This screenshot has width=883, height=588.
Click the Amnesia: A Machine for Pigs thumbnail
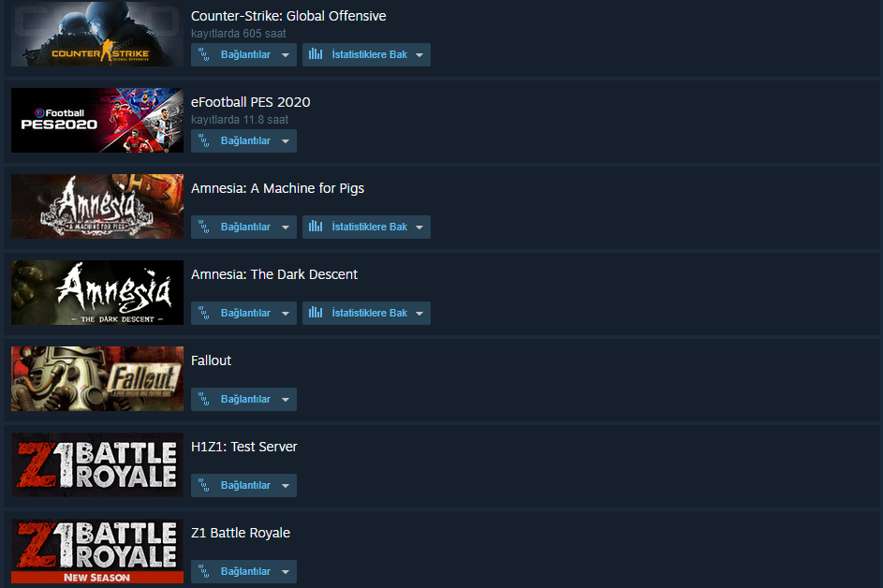[97, 206]
